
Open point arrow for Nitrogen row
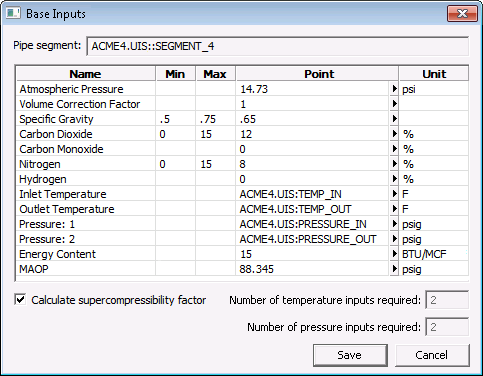tap(394, 164)
